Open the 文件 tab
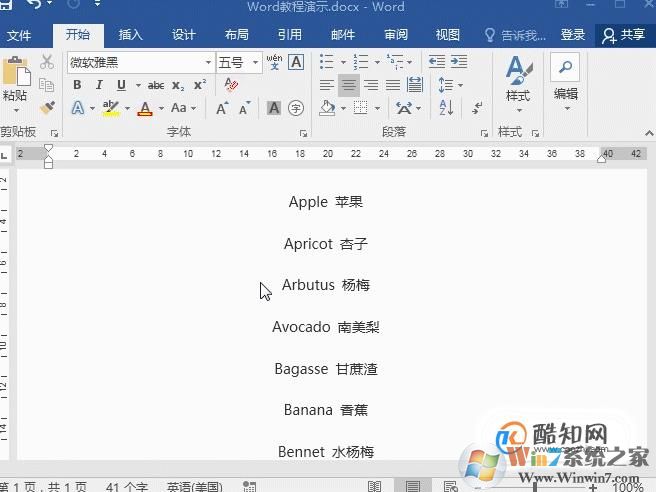 tap(19, 35)
